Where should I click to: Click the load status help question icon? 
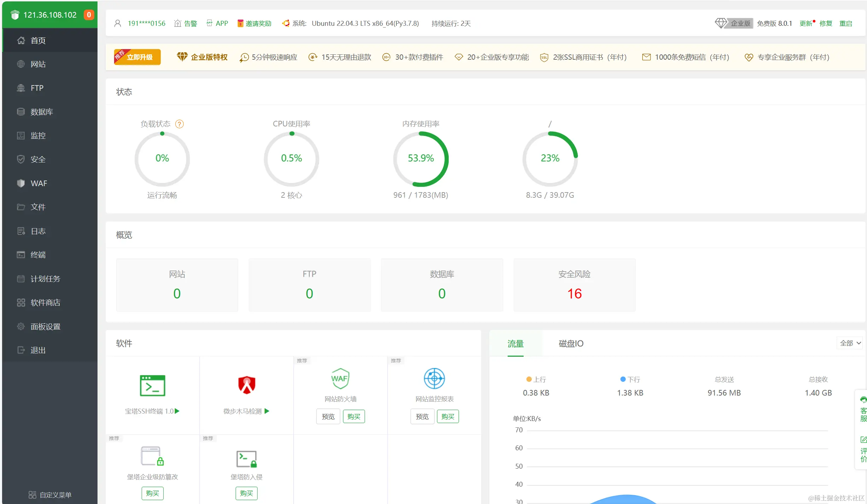179,124
